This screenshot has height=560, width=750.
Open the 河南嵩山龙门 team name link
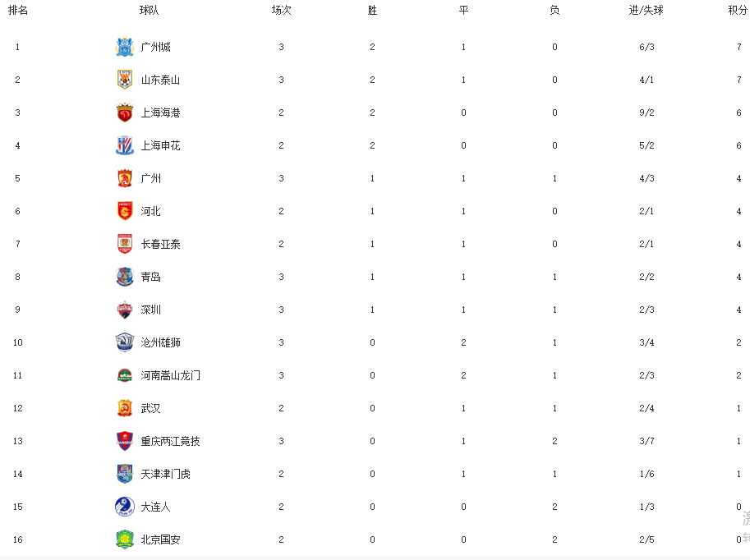(x=170, y=375)
